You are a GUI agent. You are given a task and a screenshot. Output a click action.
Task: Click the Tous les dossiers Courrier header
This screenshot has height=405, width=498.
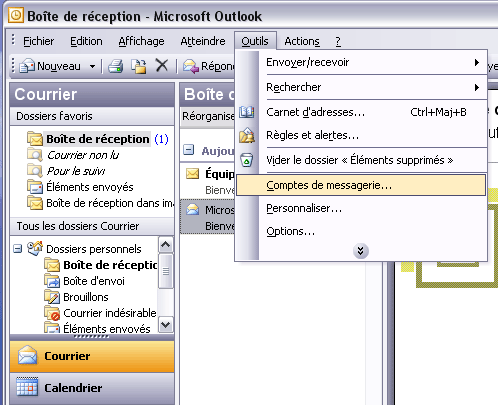pyautogui.click(x=92, y=226)
